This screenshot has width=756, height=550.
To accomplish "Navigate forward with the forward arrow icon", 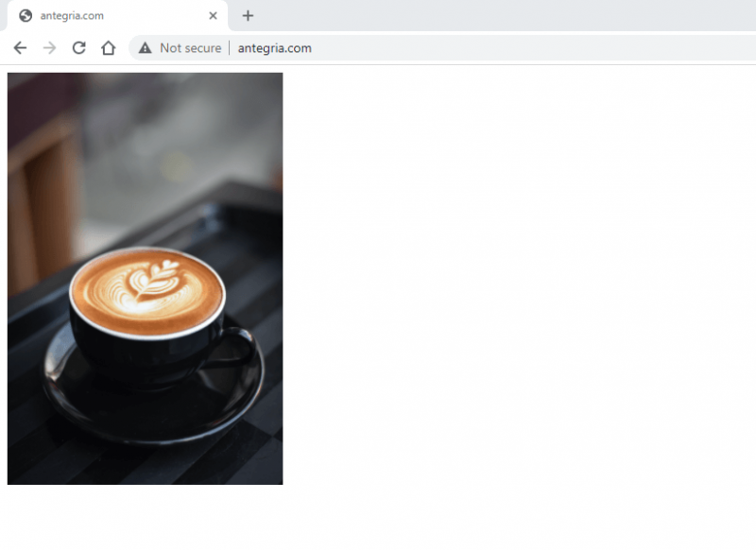I will click(x=49, y=47).
